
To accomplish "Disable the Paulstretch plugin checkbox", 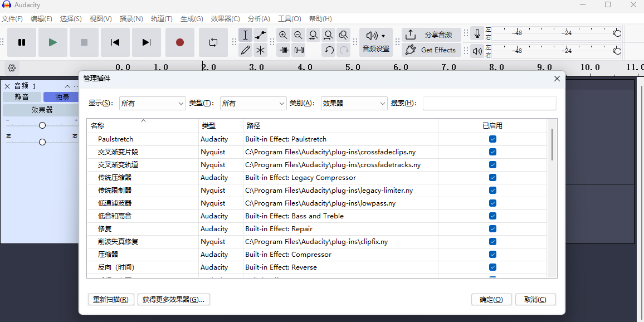I will 492,139.
